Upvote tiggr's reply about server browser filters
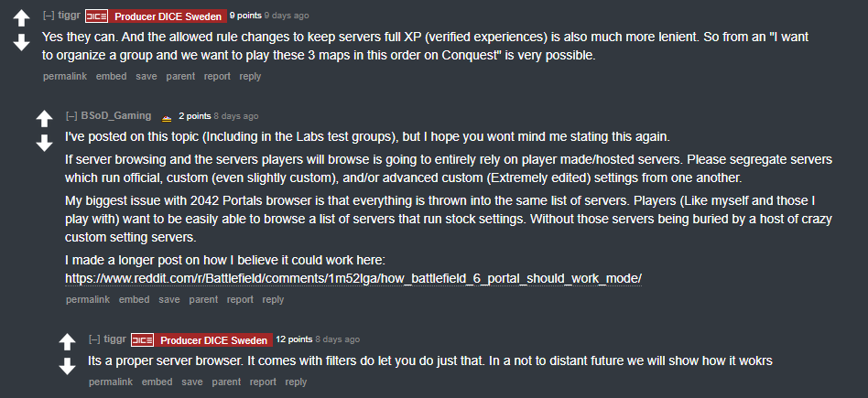This screenshot has width=868, height=398. (x=66, y=342)
